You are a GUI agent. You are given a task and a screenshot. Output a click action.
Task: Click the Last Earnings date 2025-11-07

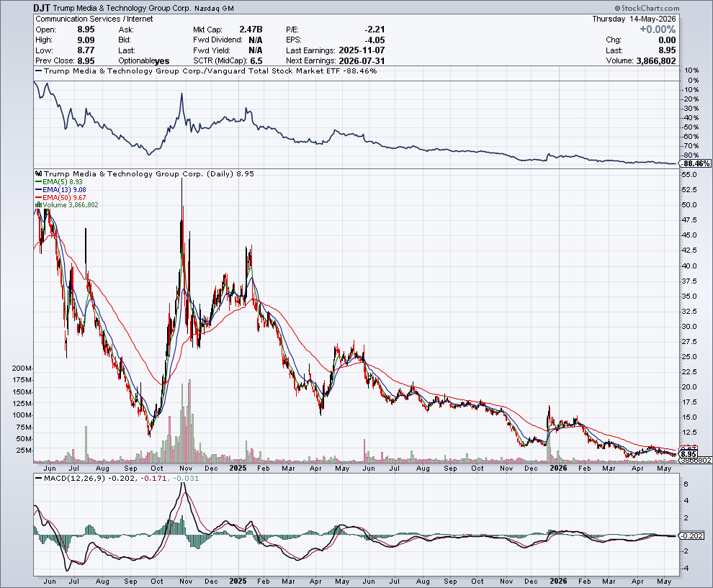362,50
